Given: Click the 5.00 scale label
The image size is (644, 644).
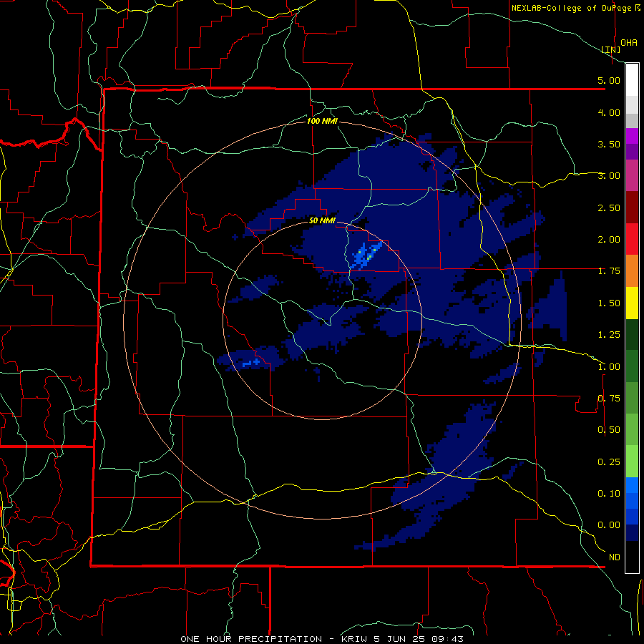Looking at the screenshot, I should (x=609, y=80).
